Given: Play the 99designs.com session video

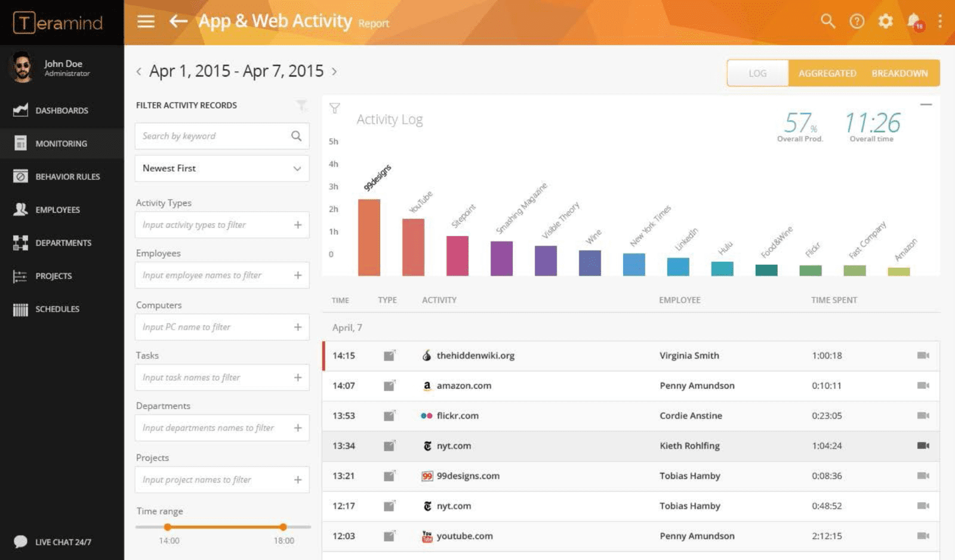Looking at the screenshot, I should pyautogui.click(x=923, y=476).
